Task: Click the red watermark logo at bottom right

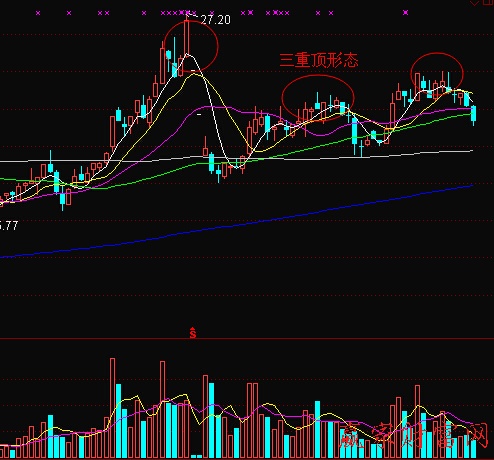Action: [413, 435]
